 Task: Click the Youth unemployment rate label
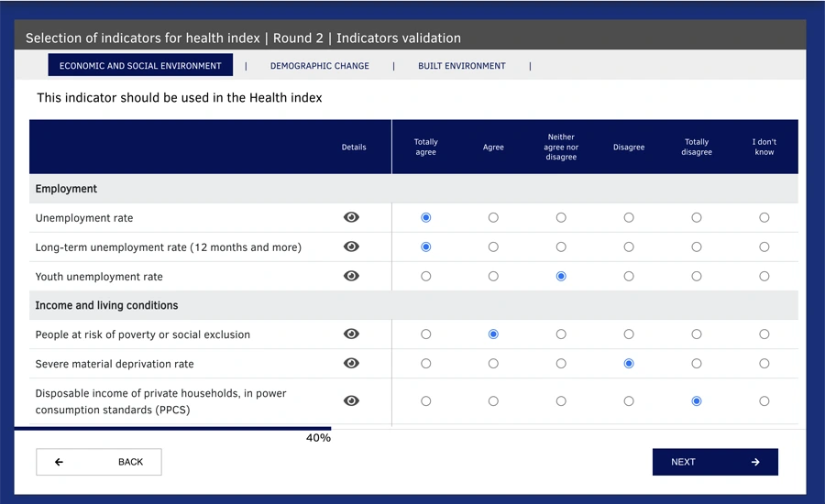click(99, 277)
